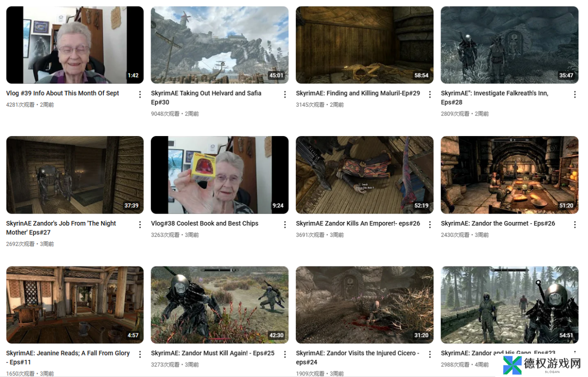Screen dimensions: 588x377
Task: Open options menu for Vlog #39 video
Action: point(140,95)
